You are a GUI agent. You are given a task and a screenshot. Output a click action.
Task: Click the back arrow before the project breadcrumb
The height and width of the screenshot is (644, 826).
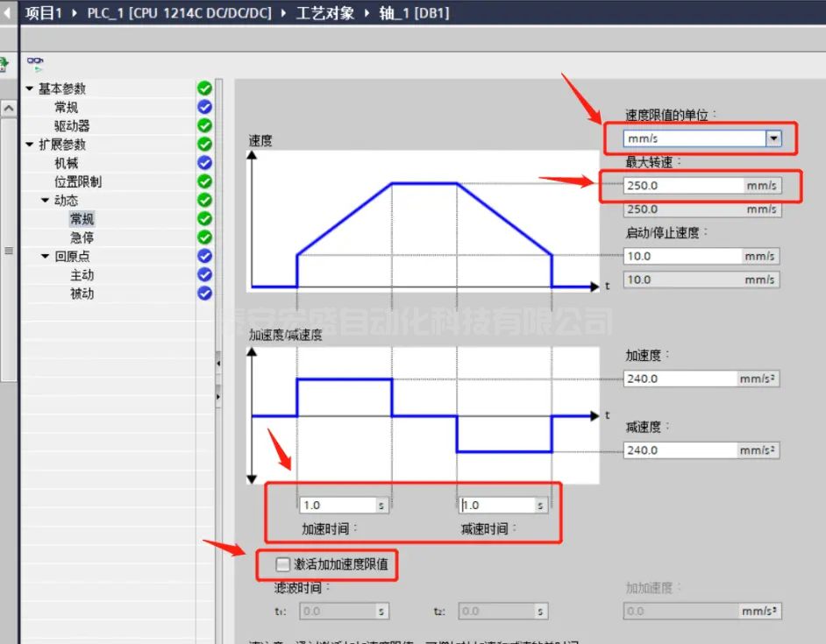(8, 13)
